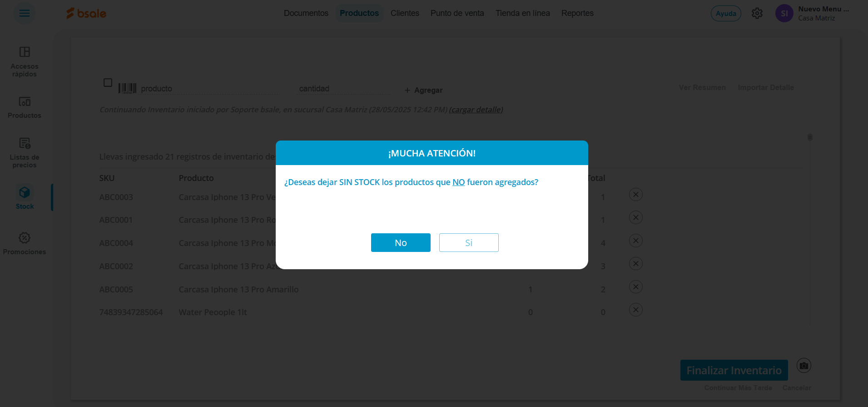868x407 pixels.
Task: Open Listas de precios sidebar icon
Action: tap(25, 153)
